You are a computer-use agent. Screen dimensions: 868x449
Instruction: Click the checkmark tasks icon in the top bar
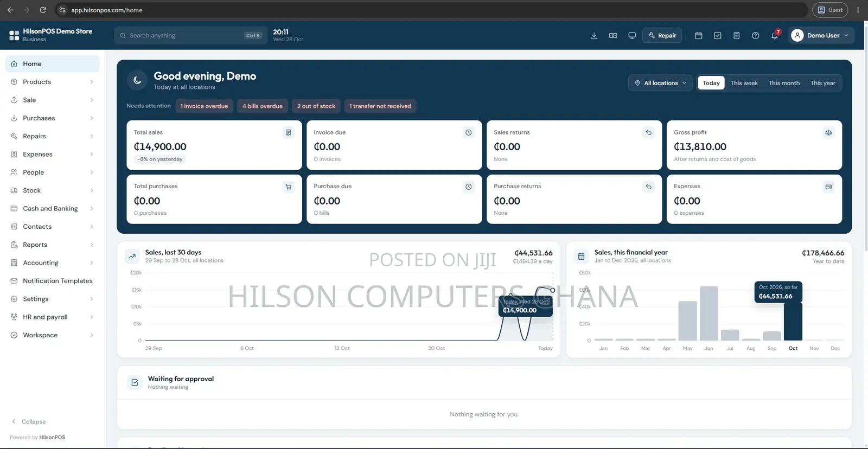tap(718, 36)
